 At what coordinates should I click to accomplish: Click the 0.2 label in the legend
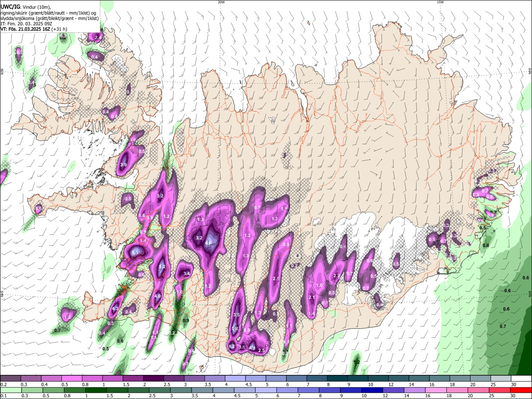[x=3, y=384]
